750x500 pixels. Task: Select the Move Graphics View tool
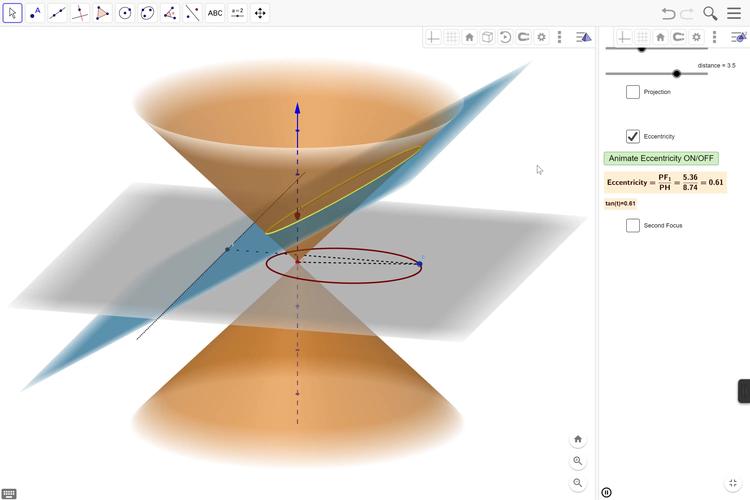coord(260,13)
